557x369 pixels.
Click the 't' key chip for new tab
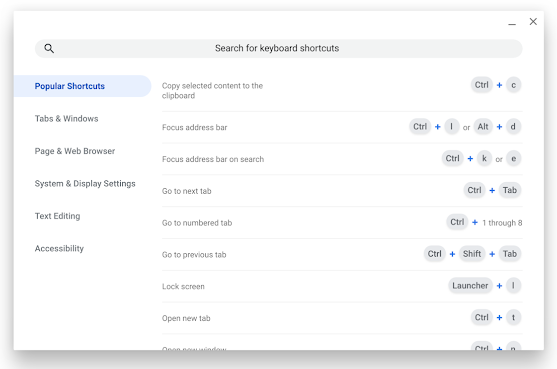click(513, 318)
